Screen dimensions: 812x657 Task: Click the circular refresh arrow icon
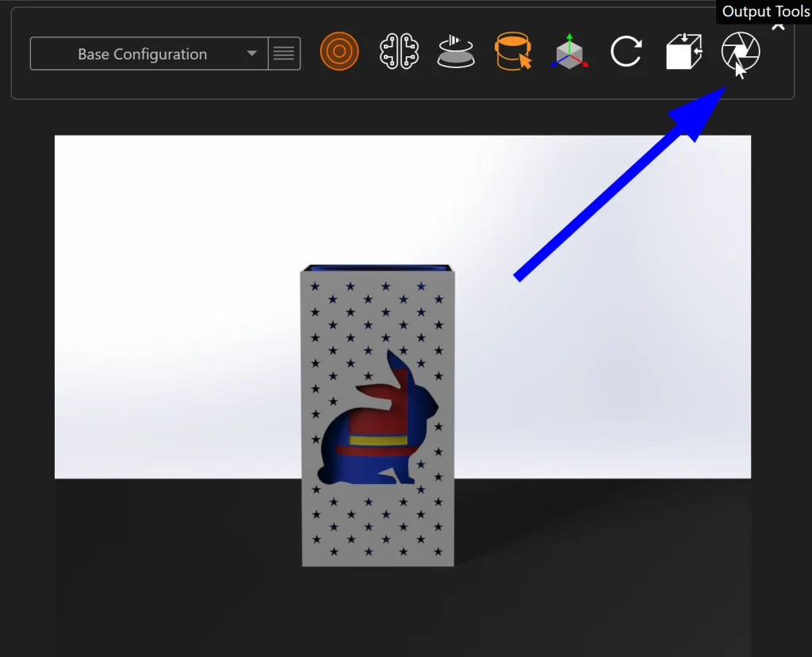626,52
